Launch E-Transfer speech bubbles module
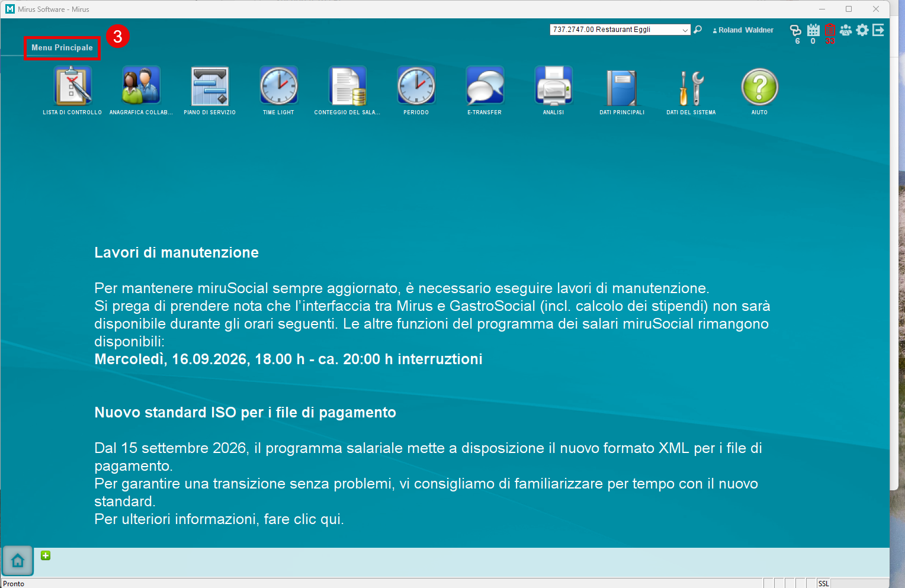 pos(484,86)
